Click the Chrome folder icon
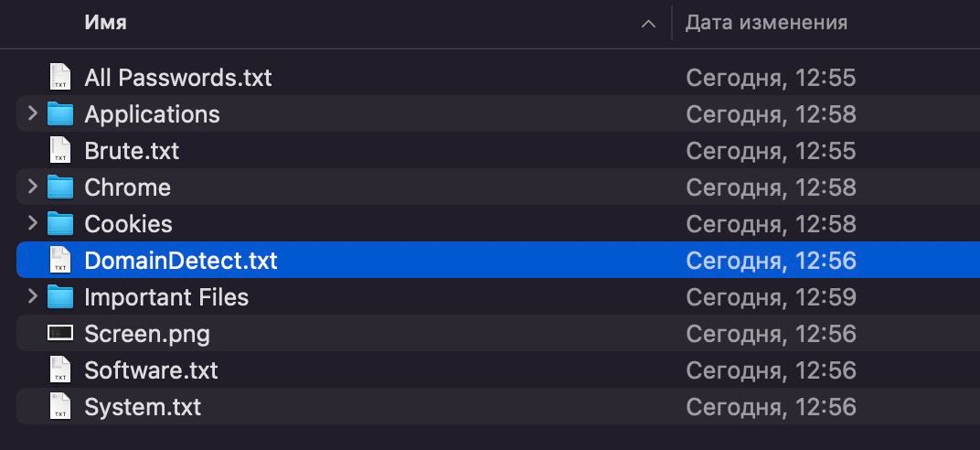 click(x=60, y=187)
